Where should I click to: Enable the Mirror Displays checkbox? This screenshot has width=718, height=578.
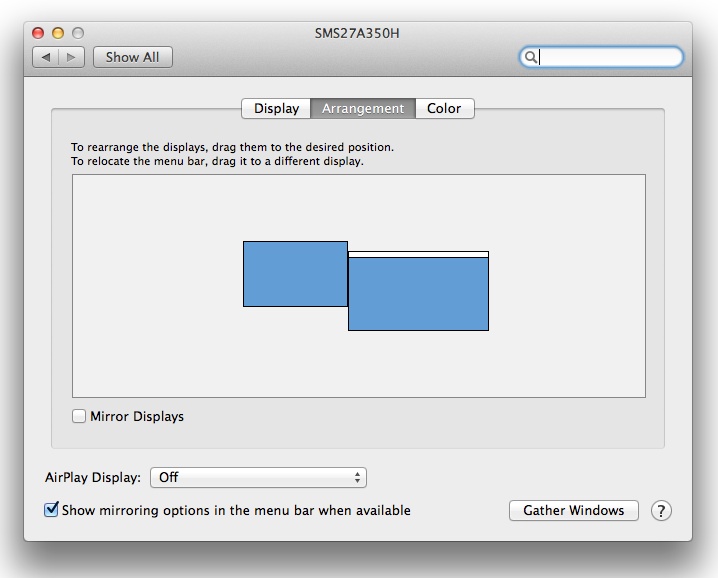[79, 417]
